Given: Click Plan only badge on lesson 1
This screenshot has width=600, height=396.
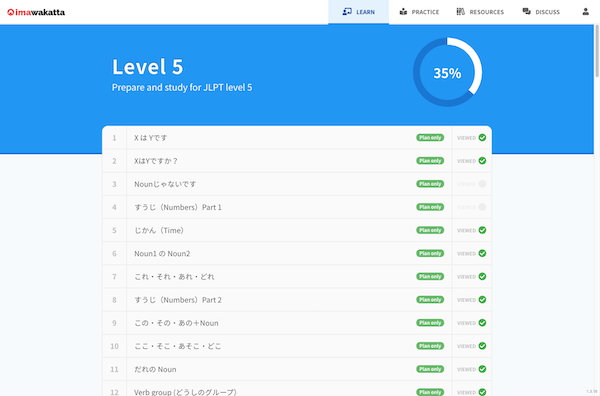Looking at the screenshot, I should [x=430, y=138].
